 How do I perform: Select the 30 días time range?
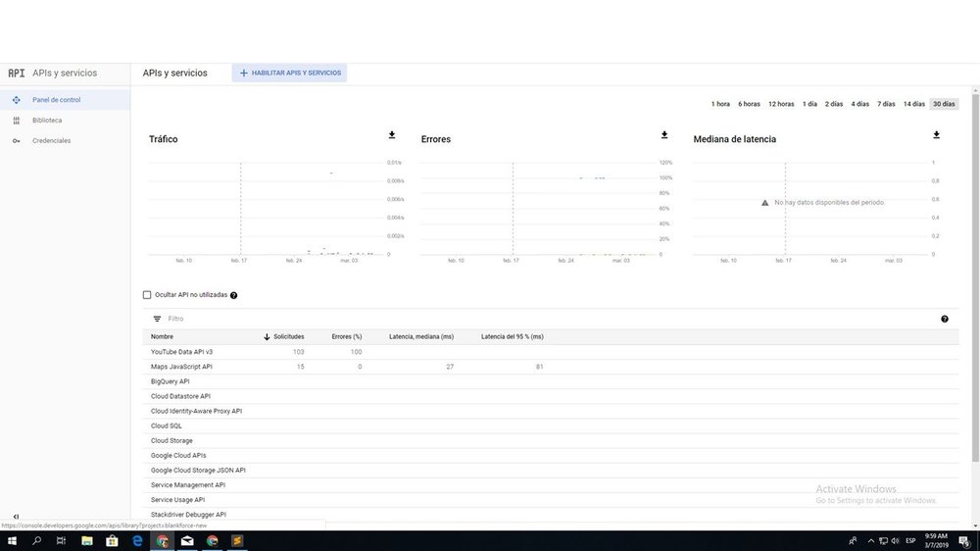tap(944, 104)
